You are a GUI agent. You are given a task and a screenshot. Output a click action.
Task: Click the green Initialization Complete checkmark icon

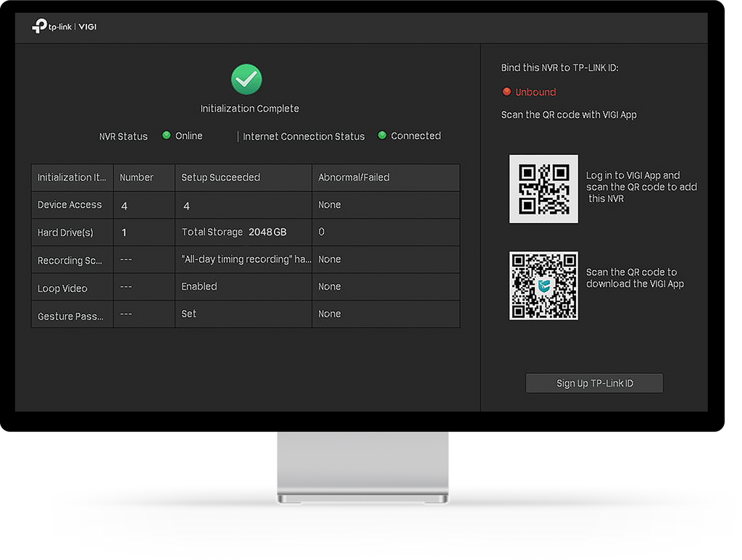click(246, 79)
